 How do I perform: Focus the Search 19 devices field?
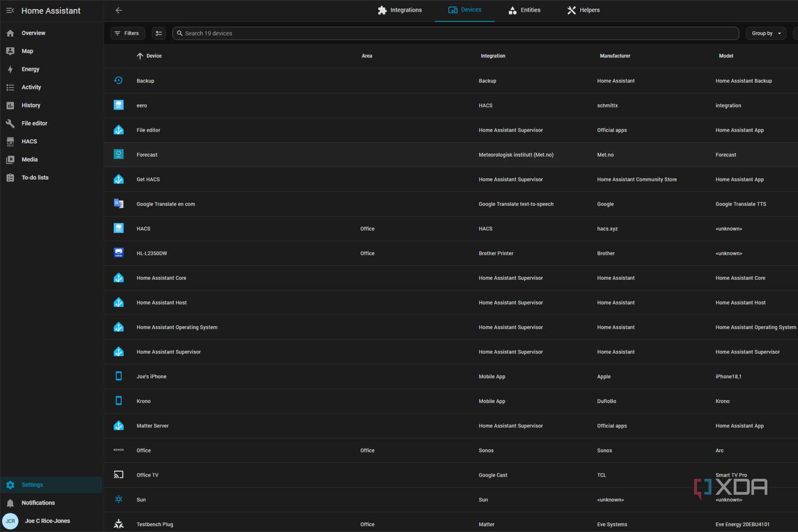tap(456, 33)
